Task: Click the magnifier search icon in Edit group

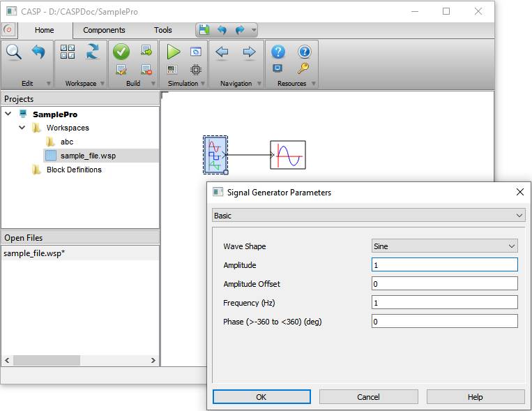Action: [x=14, y=52]
